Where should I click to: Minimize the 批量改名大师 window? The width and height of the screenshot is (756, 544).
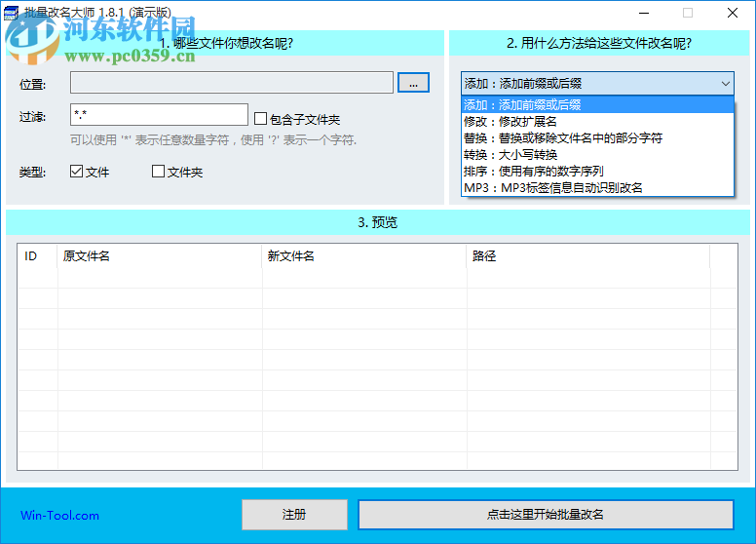tap(644, 13)
